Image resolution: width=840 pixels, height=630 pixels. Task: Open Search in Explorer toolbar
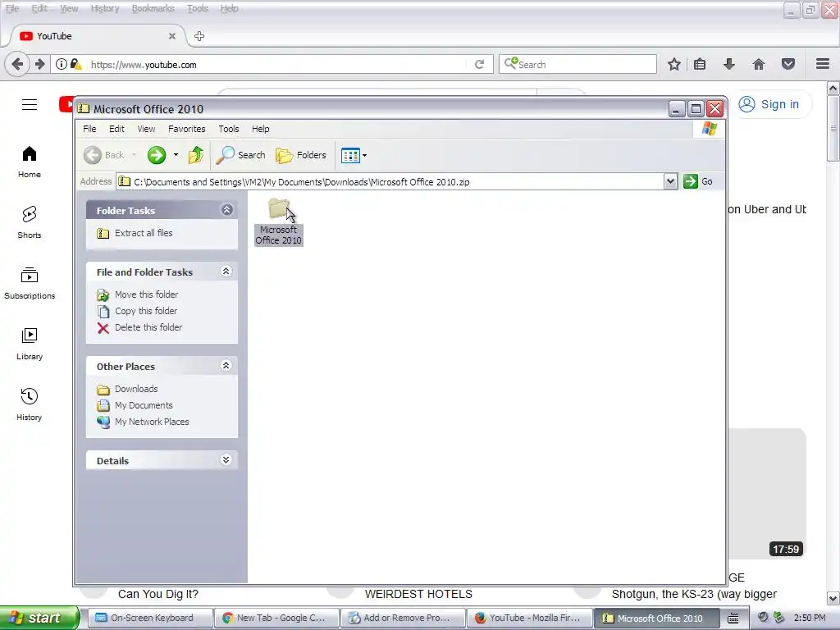[x=240, y=155]
